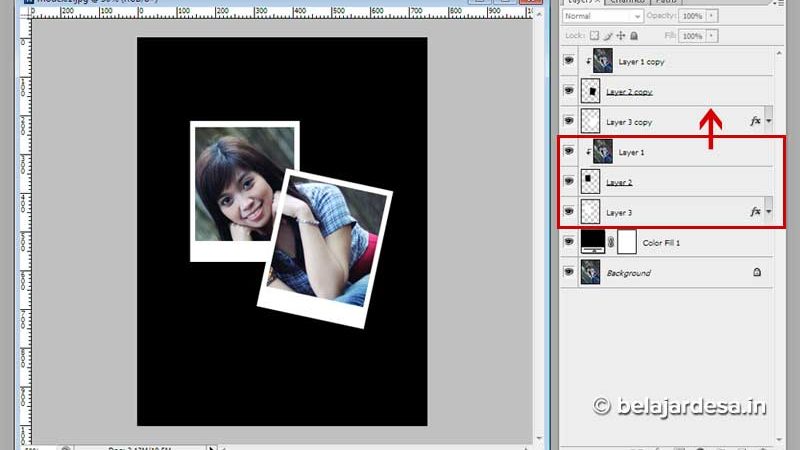
Task: Select the Layer 3 copy thumbnail
Action: (590, 121)
